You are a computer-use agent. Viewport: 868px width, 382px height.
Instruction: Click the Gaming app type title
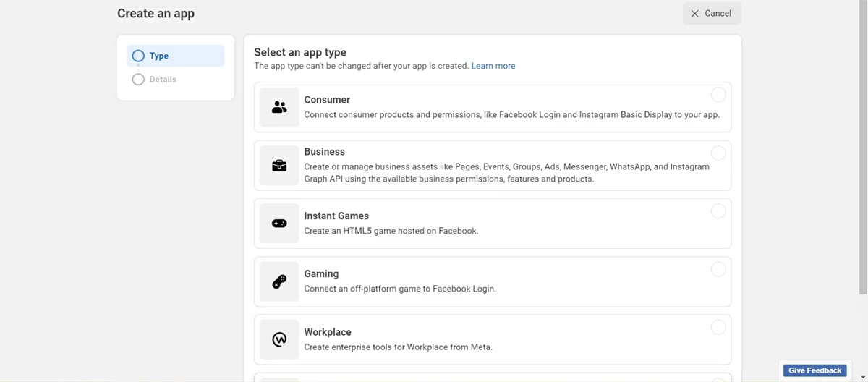point(321,274)
